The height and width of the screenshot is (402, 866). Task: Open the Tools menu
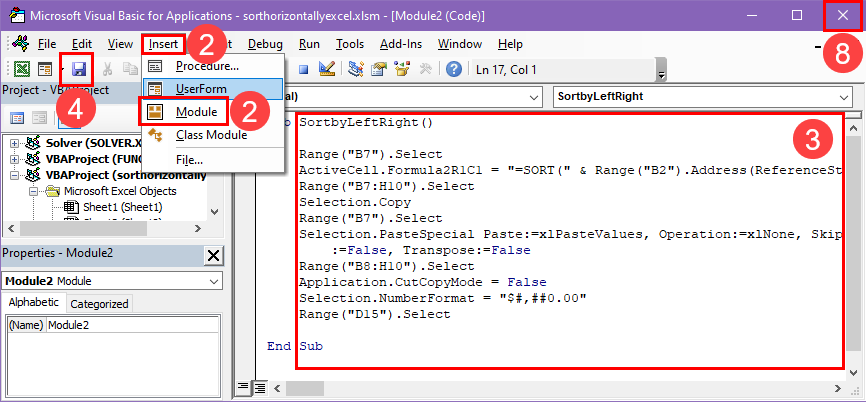tap(350, 44)
